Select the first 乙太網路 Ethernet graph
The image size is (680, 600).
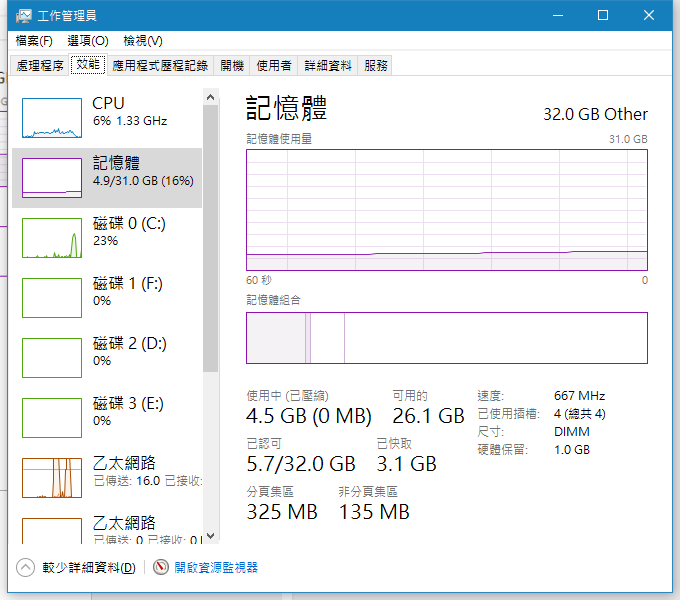pyautogui.click(x=52, y=478)
